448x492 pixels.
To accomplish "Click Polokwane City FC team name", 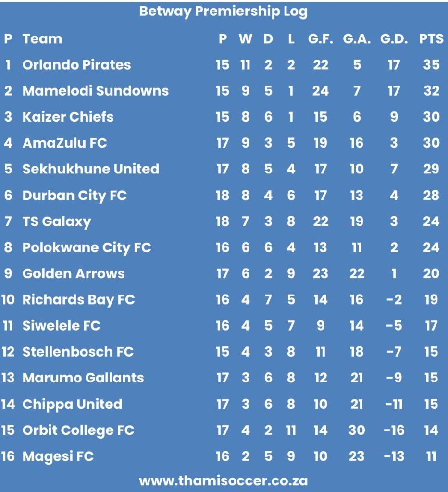I will pos(87,247).
